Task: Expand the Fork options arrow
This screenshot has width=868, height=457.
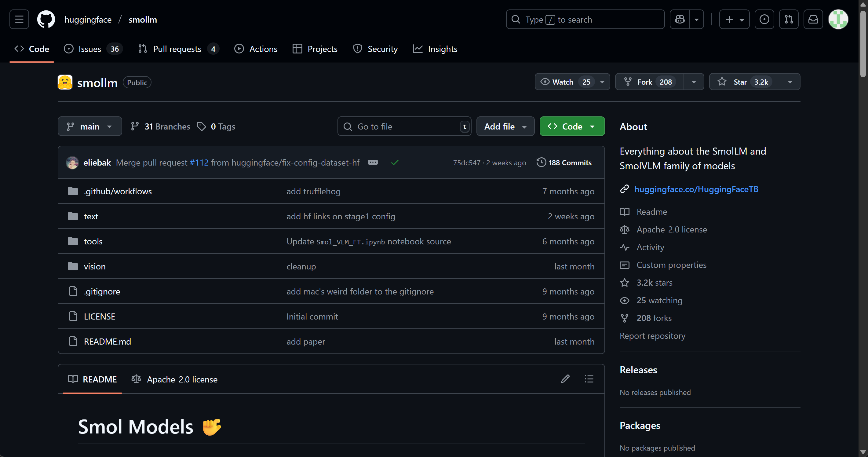Action: click(694, 82)
